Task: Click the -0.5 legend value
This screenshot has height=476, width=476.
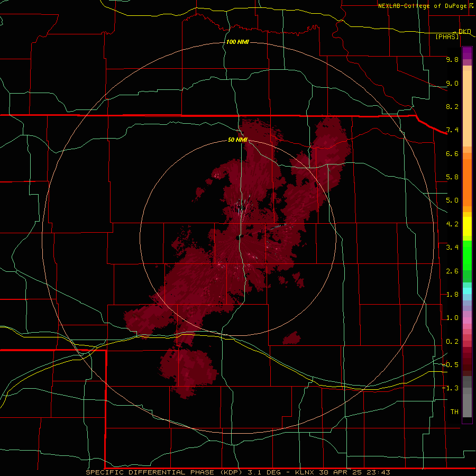Action: point(451,365)
